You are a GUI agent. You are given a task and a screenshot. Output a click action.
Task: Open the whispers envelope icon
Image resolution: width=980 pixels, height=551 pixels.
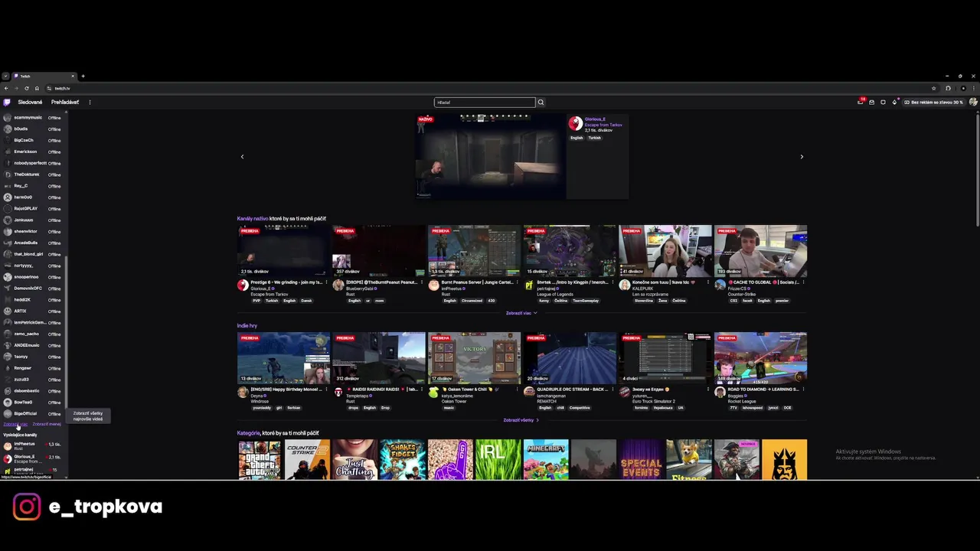click(871, 102)
